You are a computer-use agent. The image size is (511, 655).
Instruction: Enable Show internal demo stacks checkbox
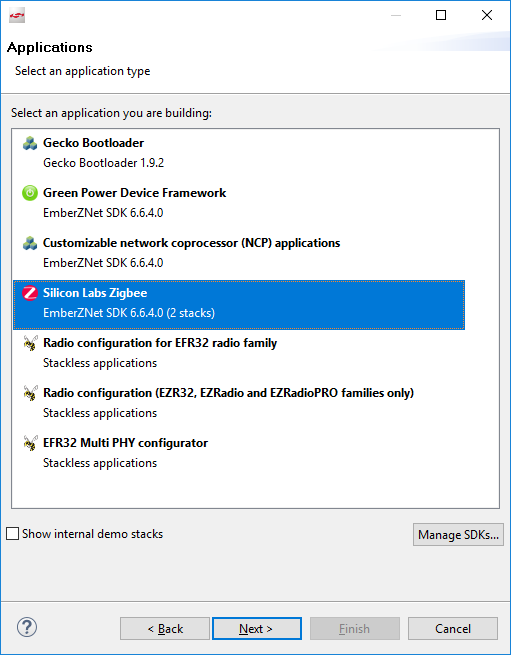point(13,533)
